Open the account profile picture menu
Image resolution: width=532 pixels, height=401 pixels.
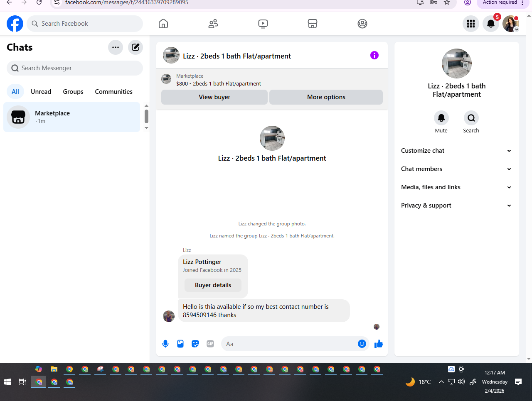click(511, 24)
